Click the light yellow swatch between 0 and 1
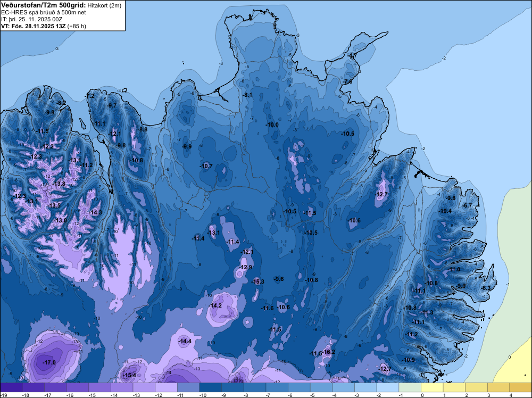Image resolution: width=532 pixels, height=398 pixels. [x=432, y=387]
